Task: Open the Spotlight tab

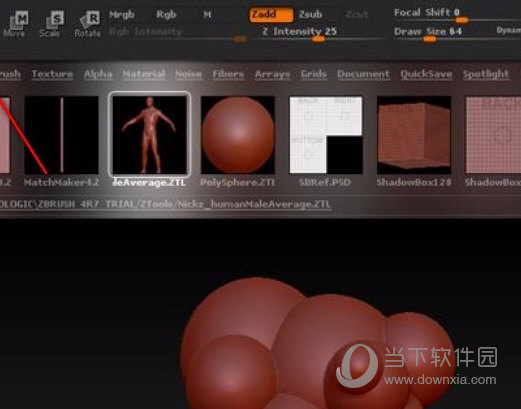Action: click(x=486, y=74)
